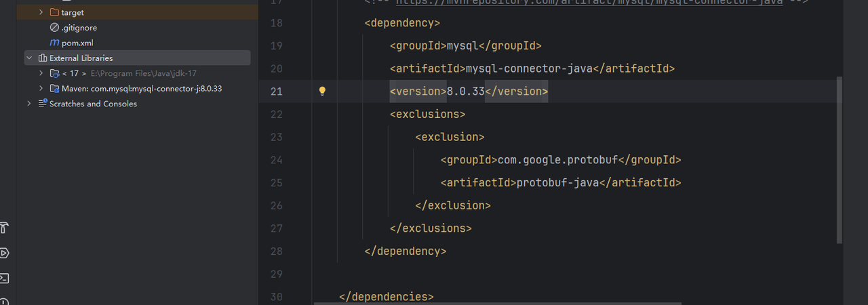Expand the target folder
868x305 pixels.
[41, 12]
